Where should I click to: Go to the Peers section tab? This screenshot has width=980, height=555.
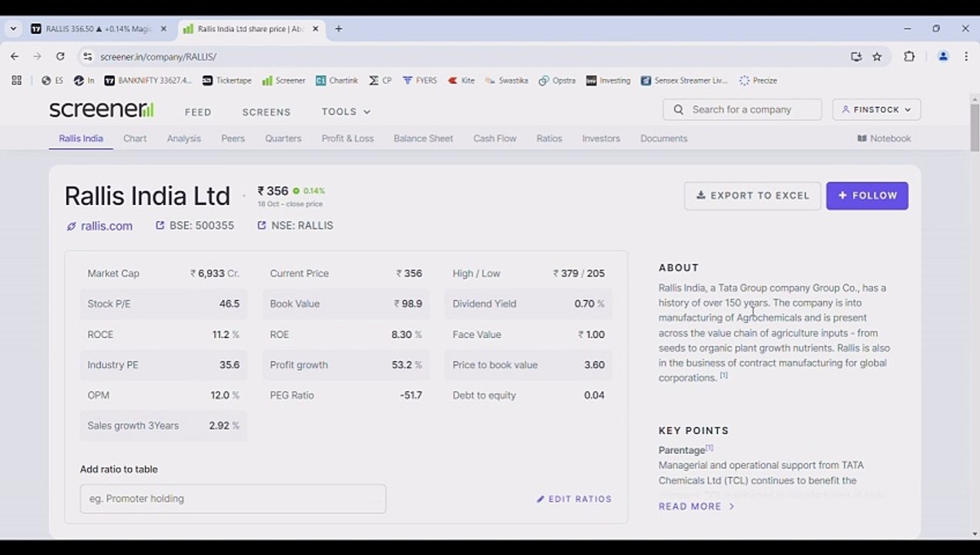point(233,138)
